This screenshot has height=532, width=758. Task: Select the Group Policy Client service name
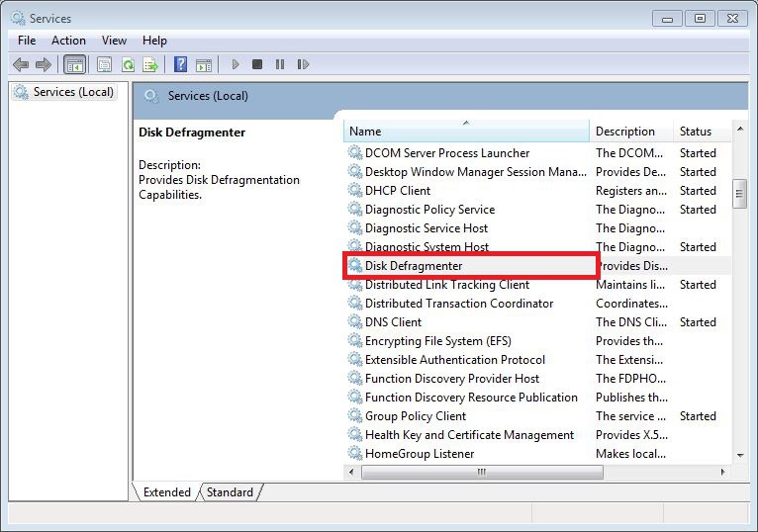click(416, 416)
